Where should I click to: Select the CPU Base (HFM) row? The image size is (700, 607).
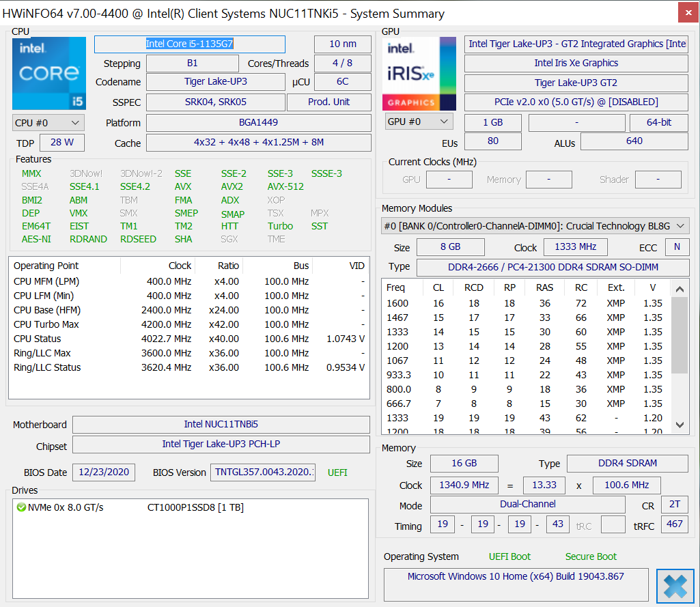point(189,310)
